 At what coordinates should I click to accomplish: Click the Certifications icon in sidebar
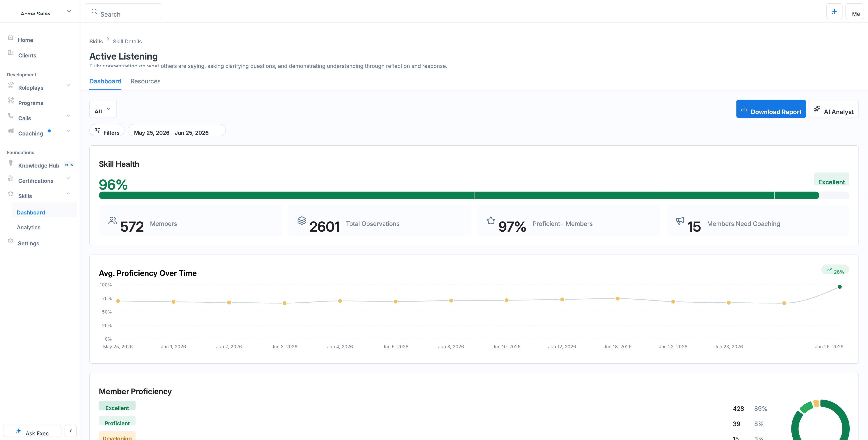[11, 178]
